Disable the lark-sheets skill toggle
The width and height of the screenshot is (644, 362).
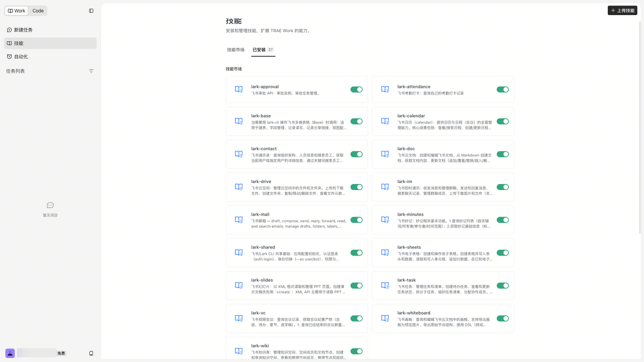503,253
